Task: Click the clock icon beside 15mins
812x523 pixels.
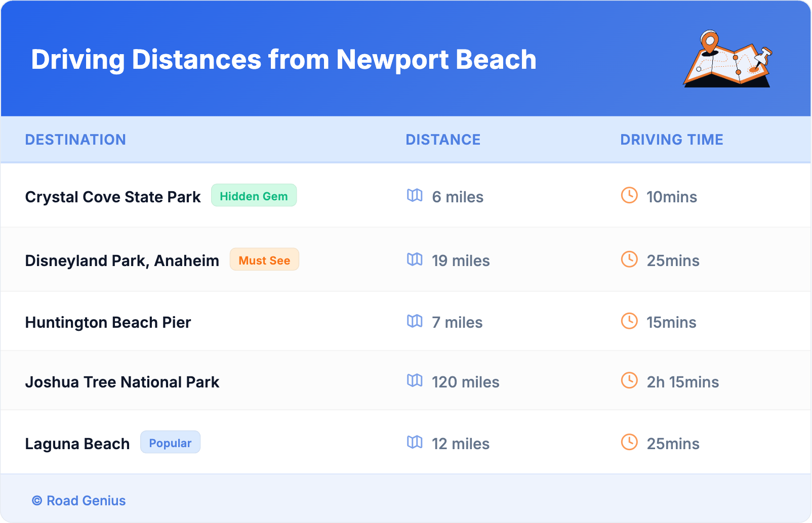Action: pos(629,321)
